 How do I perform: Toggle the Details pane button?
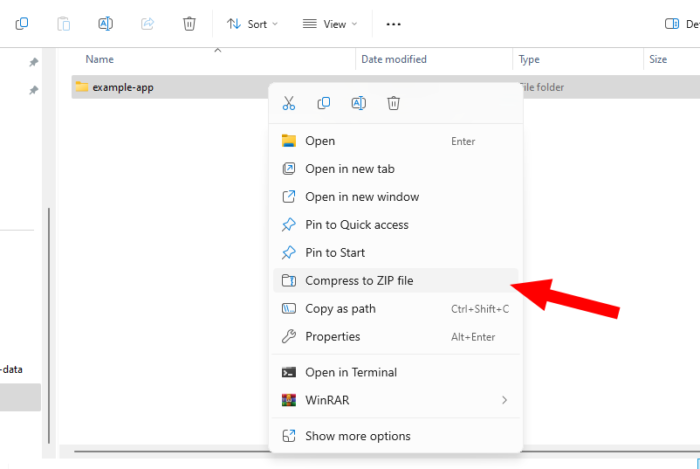point(682,24)
